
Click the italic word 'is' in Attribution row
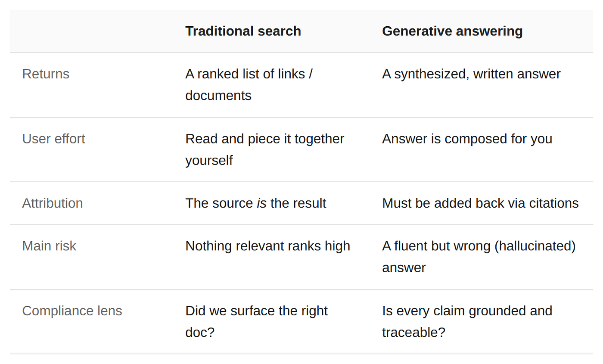click(x=261, y=203)
